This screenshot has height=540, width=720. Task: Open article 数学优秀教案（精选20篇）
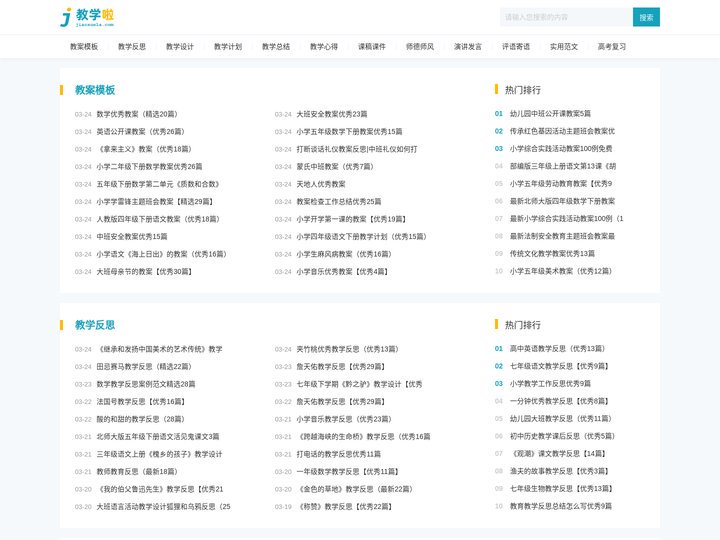137,114
